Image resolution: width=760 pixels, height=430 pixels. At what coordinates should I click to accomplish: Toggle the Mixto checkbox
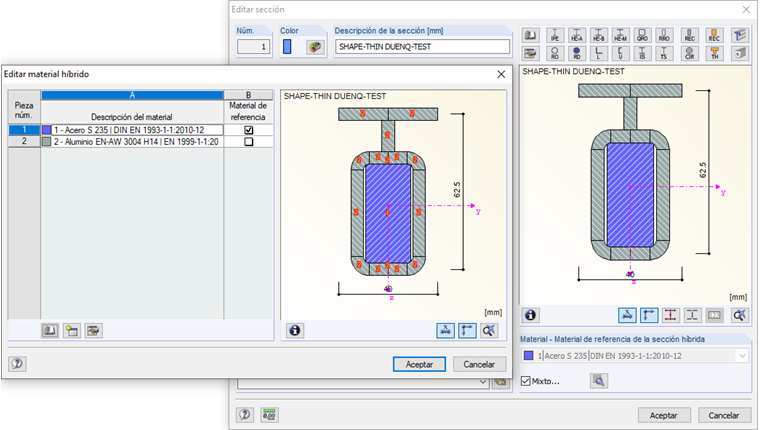point(526,381)
